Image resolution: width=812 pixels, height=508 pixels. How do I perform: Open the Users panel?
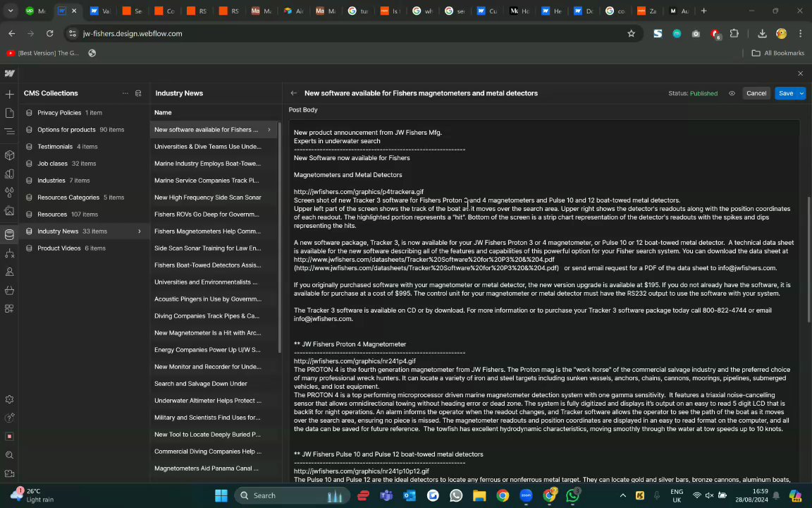[x=9, y=272]
